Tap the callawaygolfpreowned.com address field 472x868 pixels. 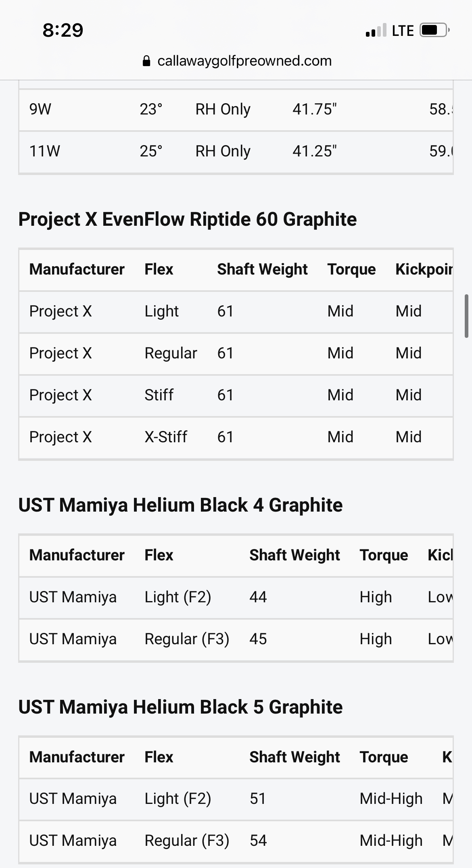pyautogui.click(x=244, y=61)
